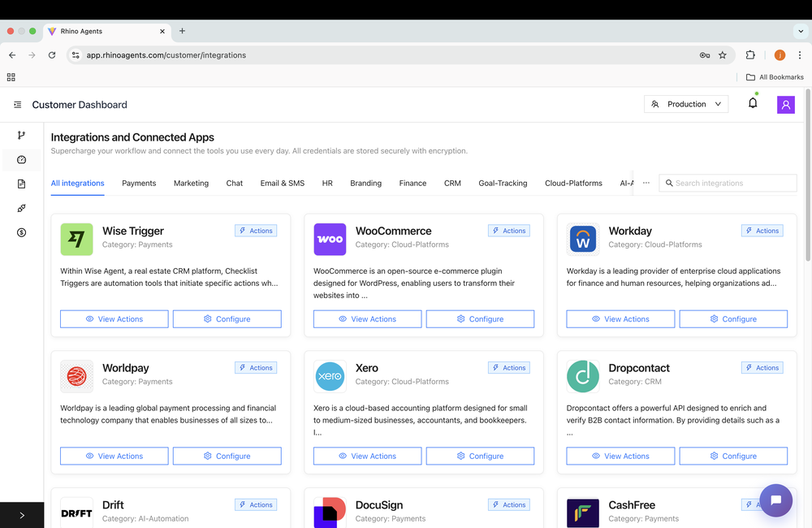Open the notifications bell
The image size is (812, 528).
click(753, 104)
